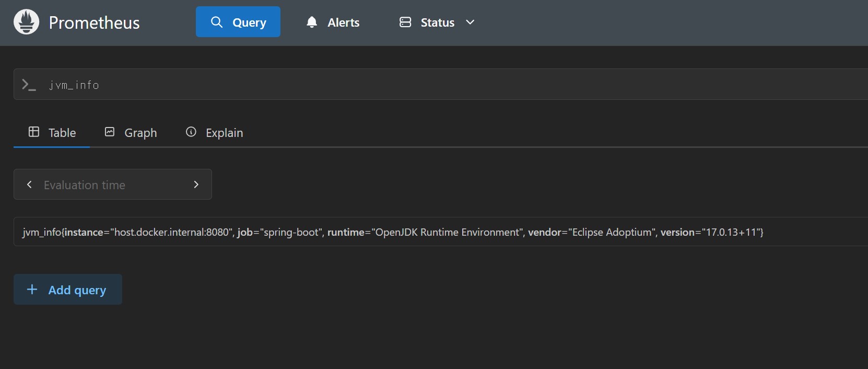Click the Status chevron arrow
Image resolution: width=868 pixels, height=369 pixels.
[470, 22]
